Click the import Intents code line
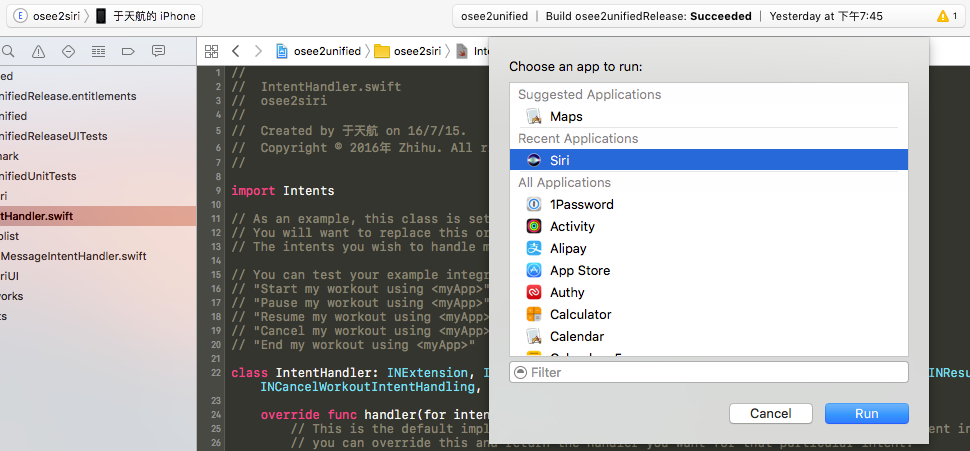 [283, 191]
